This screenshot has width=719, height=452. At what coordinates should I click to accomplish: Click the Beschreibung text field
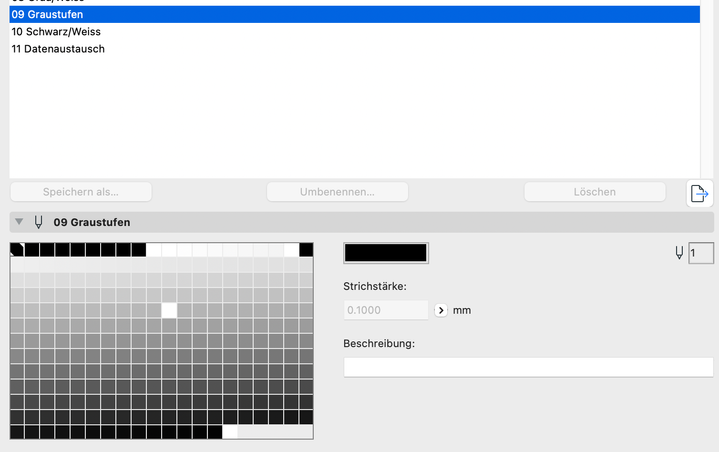point(528,368)
